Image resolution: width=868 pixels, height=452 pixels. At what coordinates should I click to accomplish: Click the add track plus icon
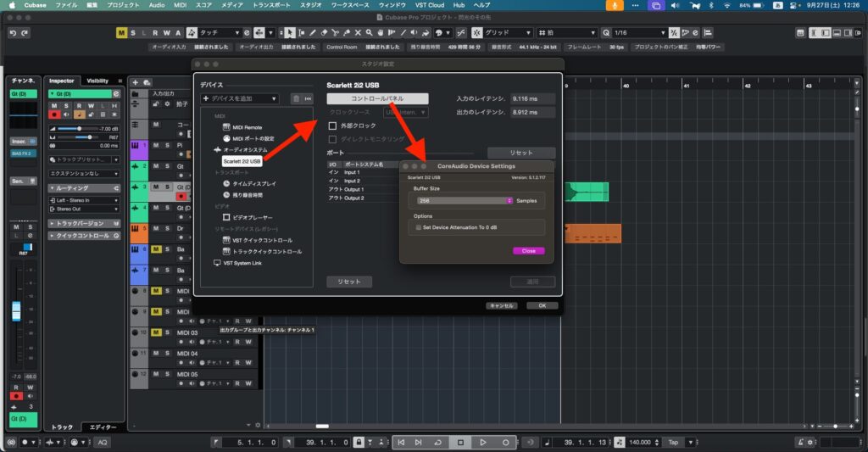[x=135, y=81]
